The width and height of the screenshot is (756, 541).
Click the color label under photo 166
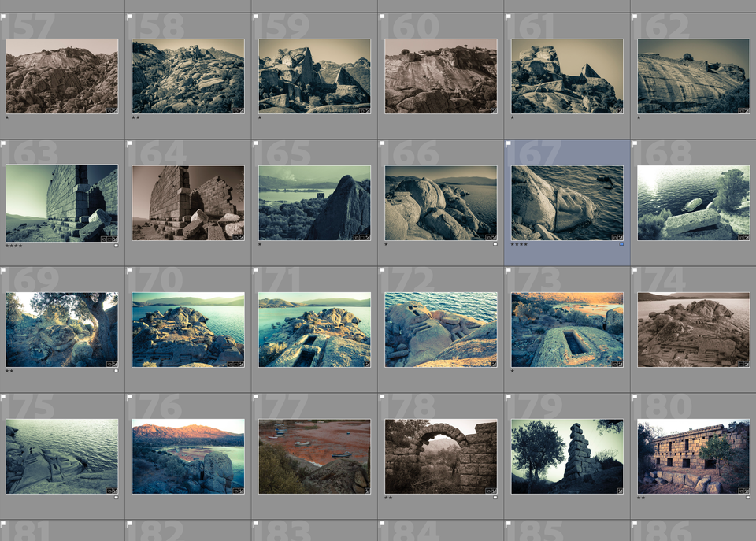tap(495, 244)
